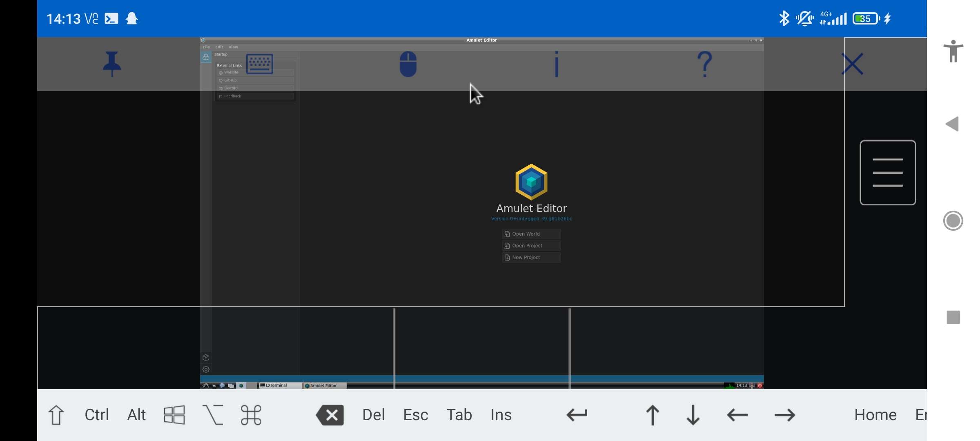Click the clock in the system tray

click(742, 385)
